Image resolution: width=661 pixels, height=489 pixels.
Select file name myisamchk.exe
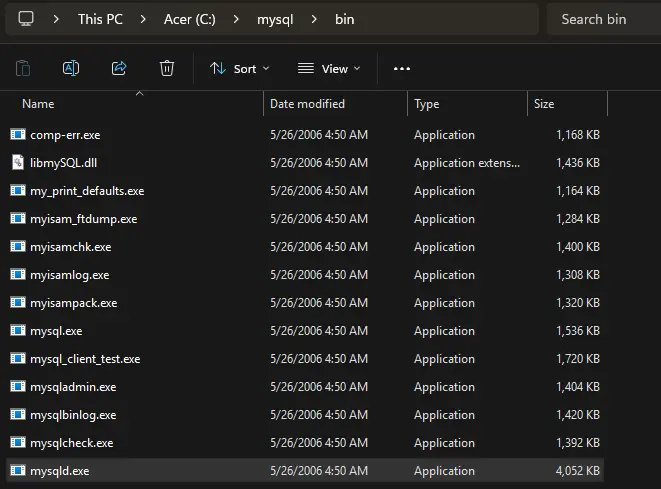pos(71,247)
